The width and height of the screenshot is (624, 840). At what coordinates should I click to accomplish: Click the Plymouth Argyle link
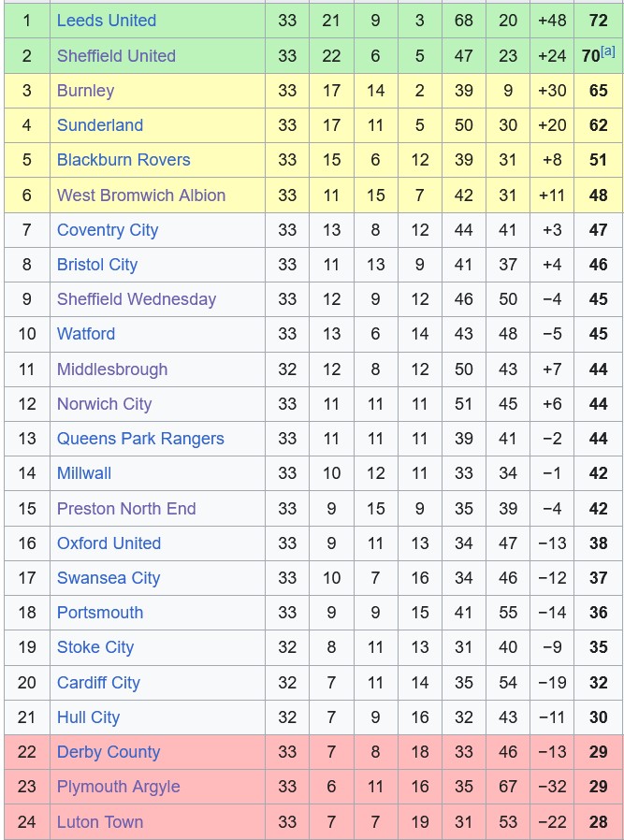tap(118, 787)
